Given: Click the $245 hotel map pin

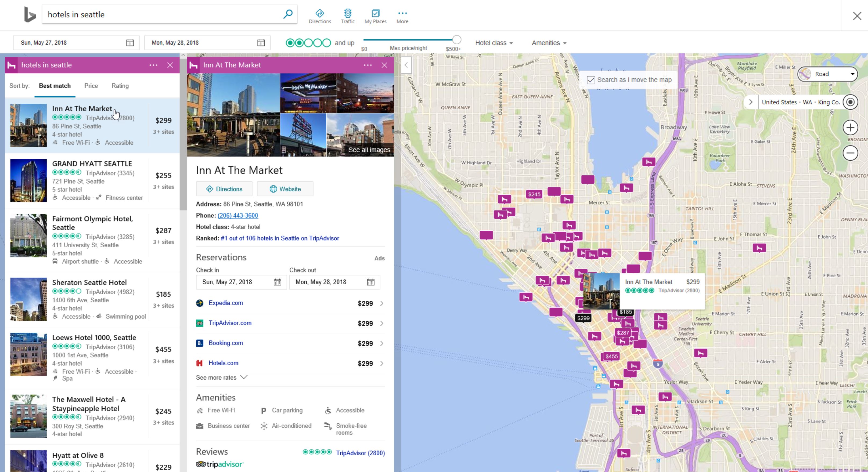Looking at the screenshot, I should coord(534,194).
